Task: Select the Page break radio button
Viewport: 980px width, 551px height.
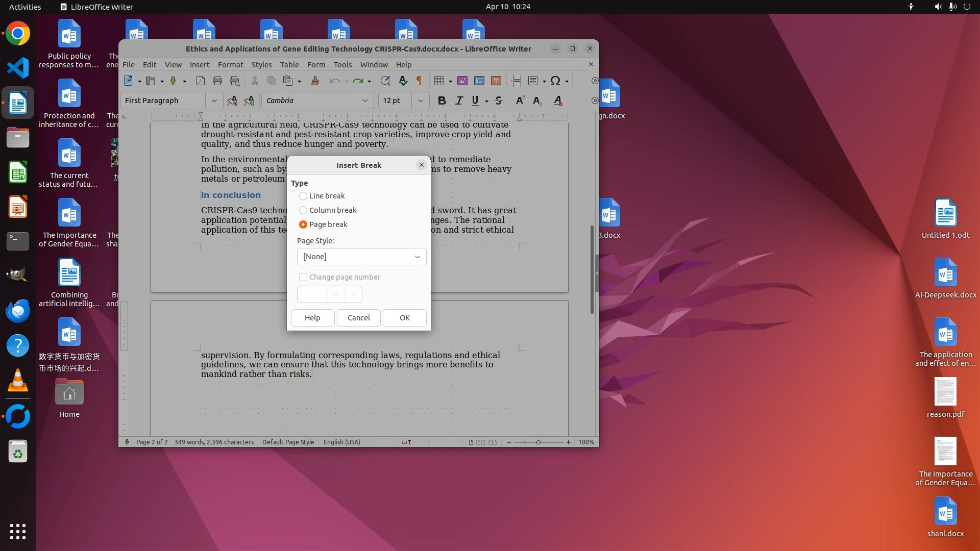Action: coord(303,224)
